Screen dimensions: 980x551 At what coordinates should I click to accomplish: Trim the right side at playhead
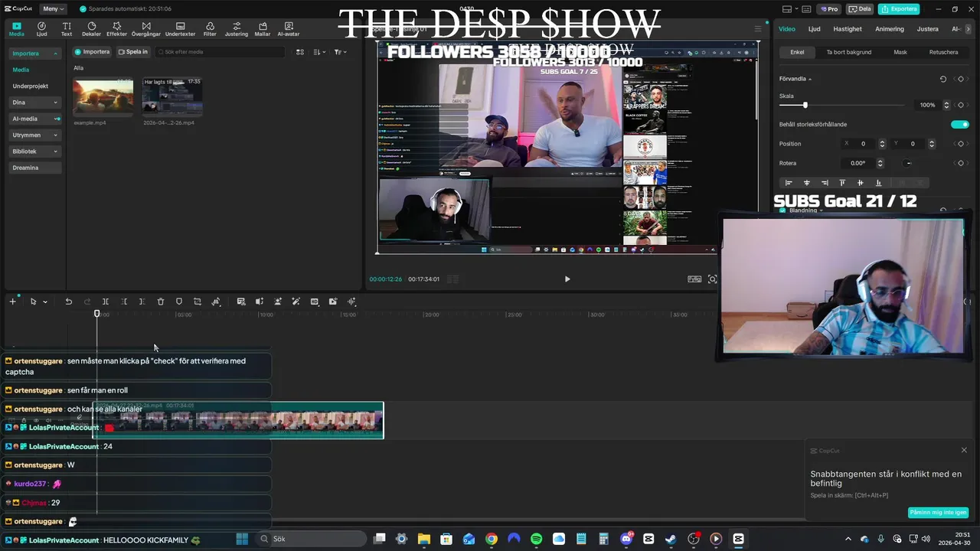click(x=142, y=302)
